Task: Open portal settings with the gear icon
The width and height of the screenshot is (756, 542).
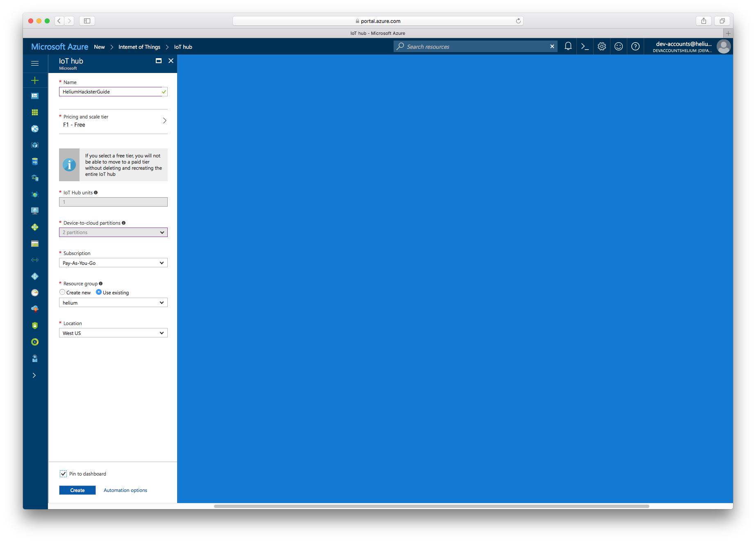Action: [601, 46]
